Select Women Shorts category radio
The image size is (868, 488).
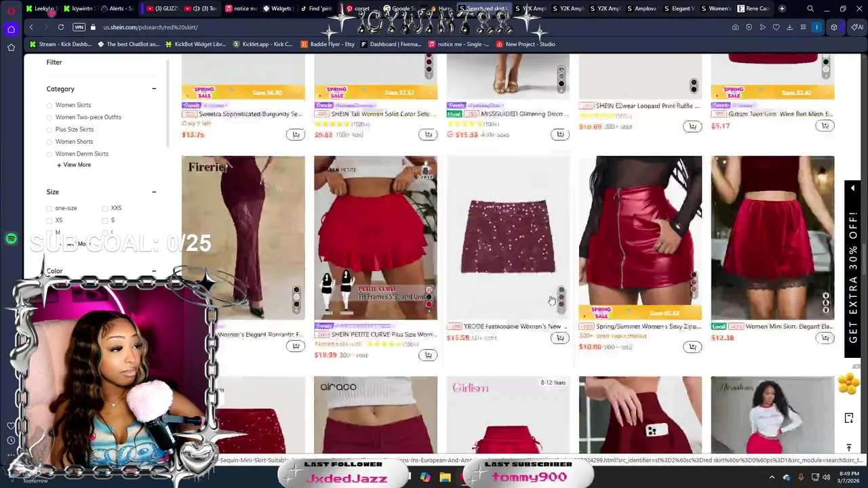pos(50,142)
